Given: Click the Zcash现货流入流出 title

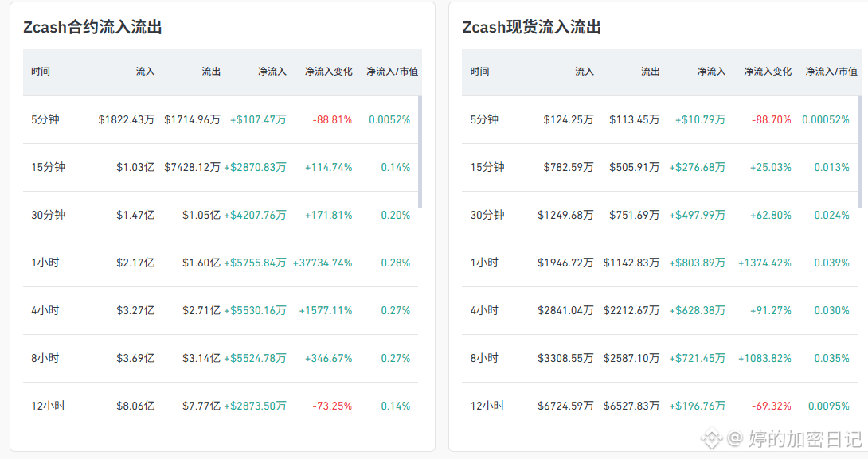Looking at the screenshot, I should click(x=532, y=27).
